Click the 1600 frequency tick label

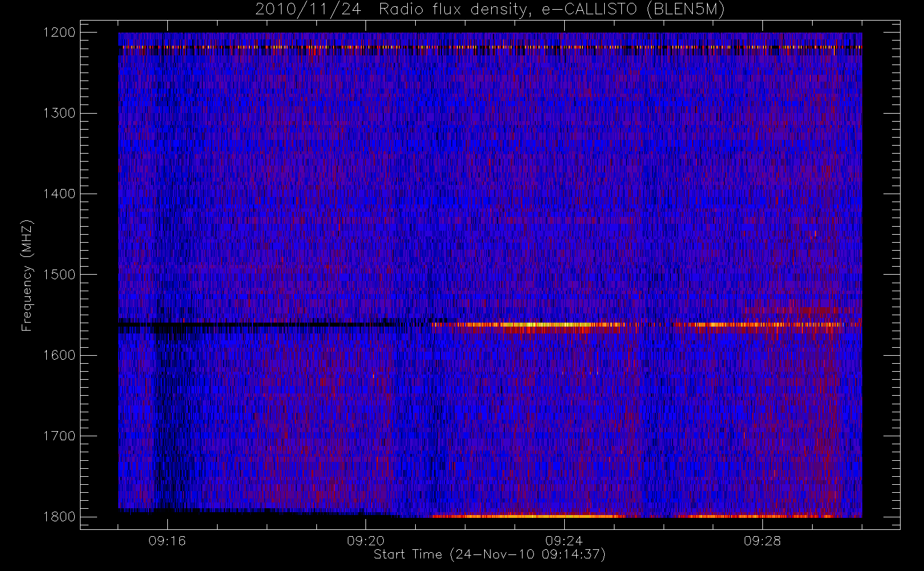coord(59,355)
